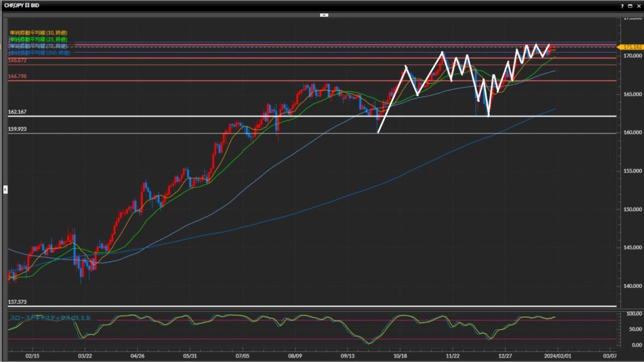Close the CHF/JPY chart window
Image resolution: width=644 pixels, height=362 pixels.
638,5
